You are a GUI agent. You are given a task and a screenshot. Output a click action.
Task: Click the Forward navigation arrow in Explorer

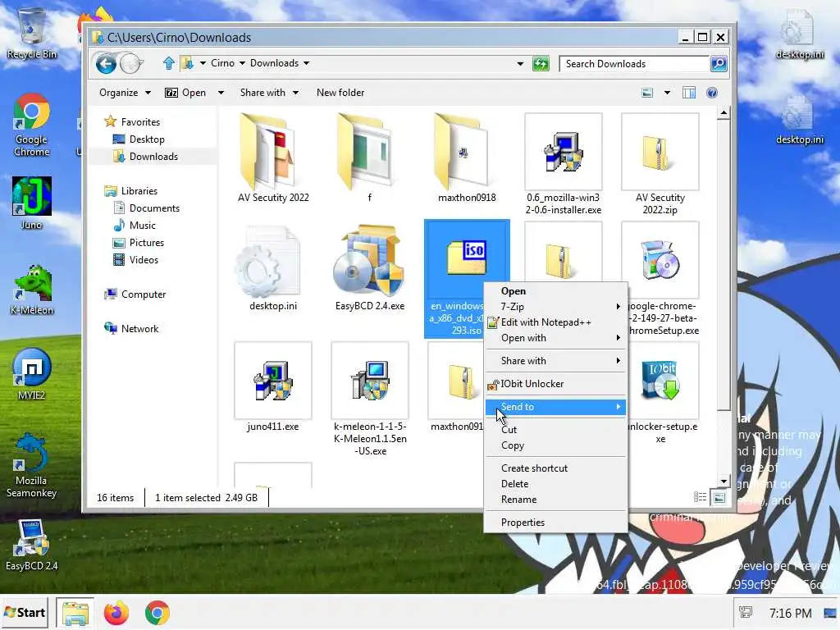[x=130, y=64]
